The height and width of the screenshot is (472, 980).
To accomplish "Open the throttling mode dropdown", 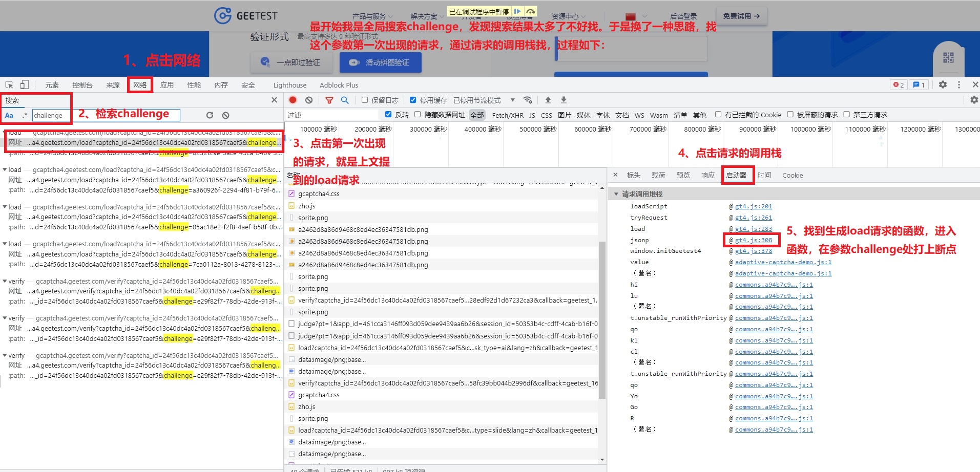I will tap(485, 100).
